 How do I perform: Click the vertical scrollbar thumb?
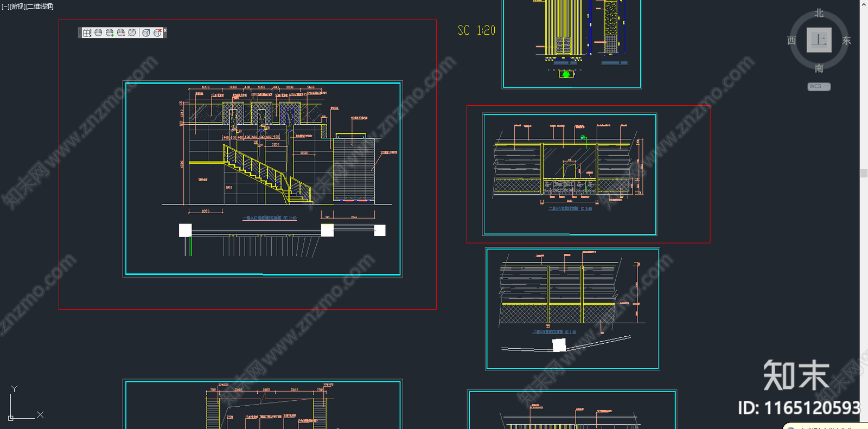[864, 173]
